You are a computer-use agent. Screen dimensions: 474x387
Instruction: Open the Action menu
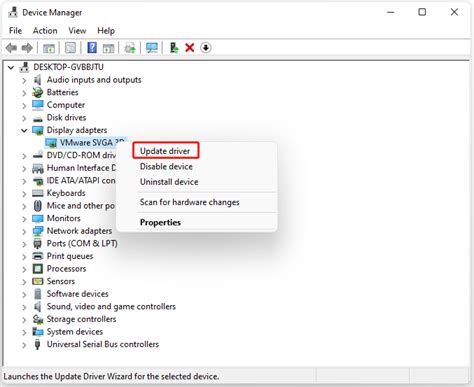(45, 31)
